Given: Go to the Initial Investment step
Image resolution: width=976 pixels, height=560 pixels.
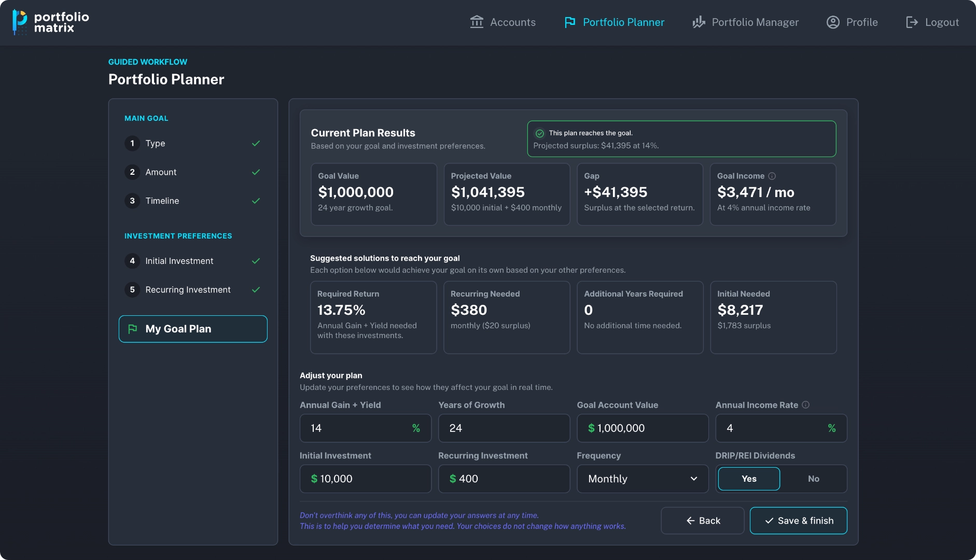Looking at the screenshot, I should tap(193, 261).
